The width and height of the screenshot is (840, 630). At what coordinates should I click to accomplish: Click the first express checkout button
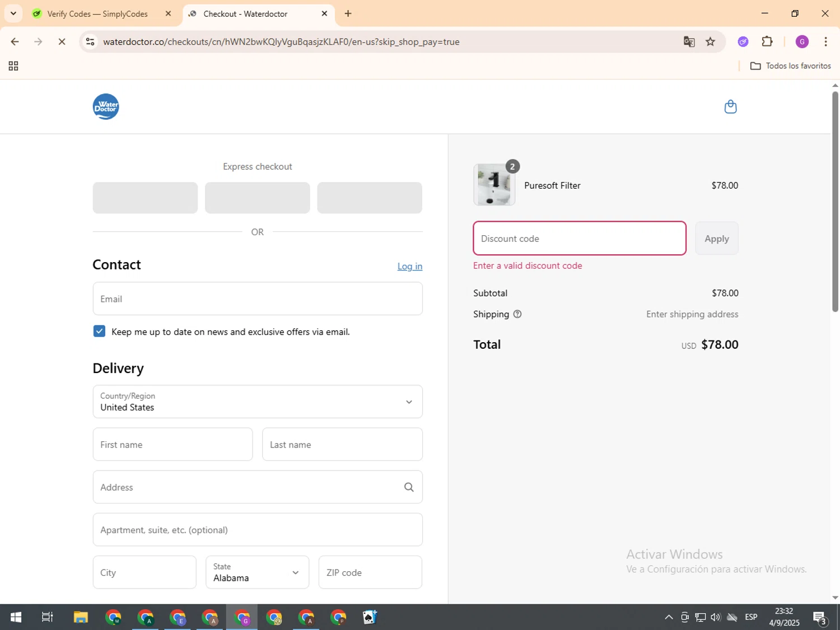pos(145,198)
